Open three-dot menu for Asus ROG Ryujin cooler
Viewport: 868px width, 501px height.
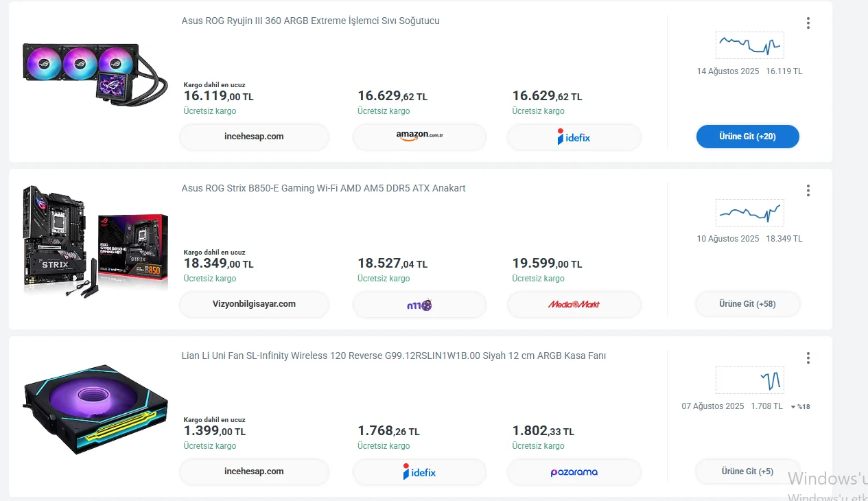point(808,23)
